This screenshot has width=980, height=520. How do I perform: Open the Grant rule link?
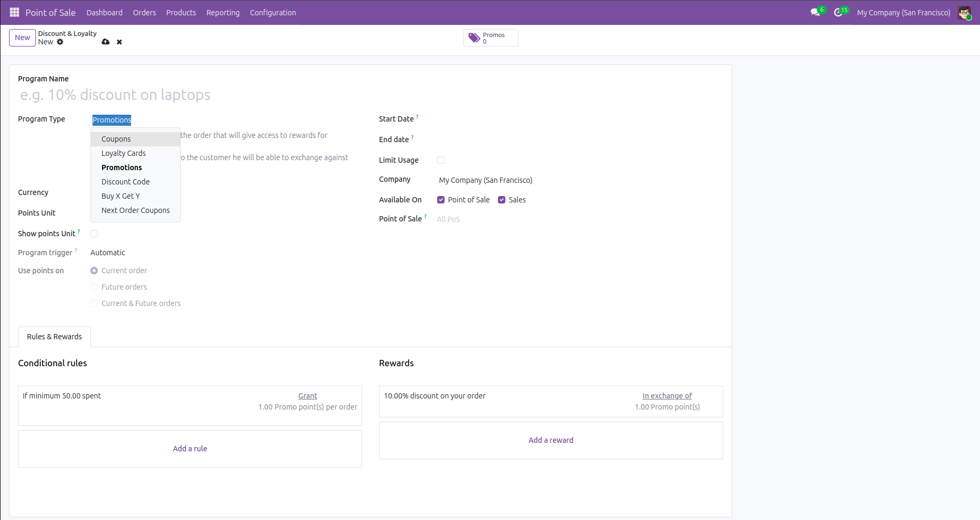(x=308, y=395)
